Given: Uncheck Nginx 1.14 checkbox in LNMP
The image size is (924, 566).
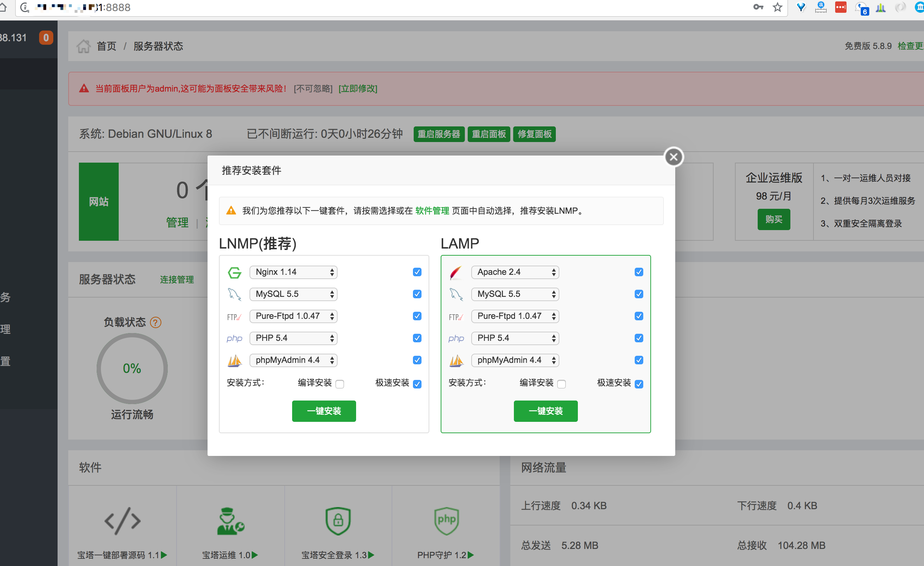Looking at the screenshot, I should click(x=417, y=272).
